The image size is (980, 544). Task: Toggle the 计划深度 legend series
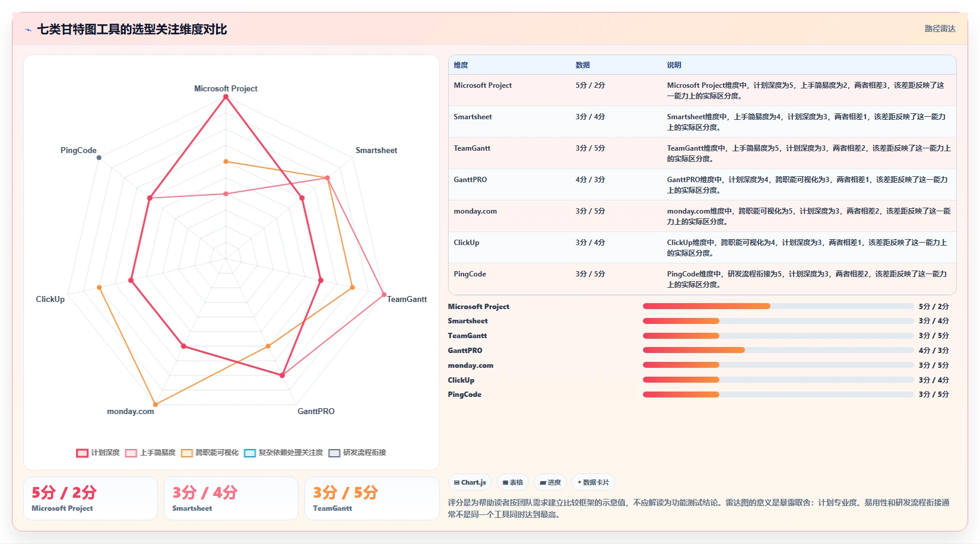coord(98,453)
